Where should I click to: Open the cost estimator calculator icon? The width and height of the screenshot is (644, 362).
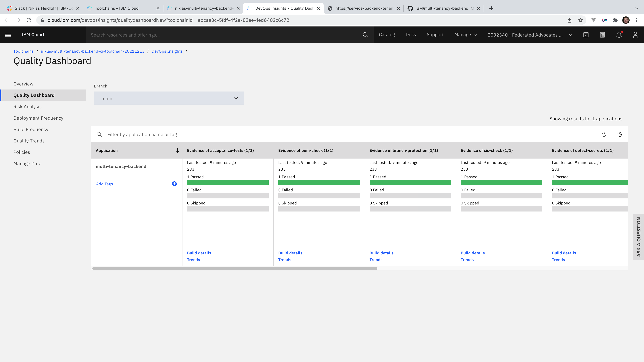[602, 35]
